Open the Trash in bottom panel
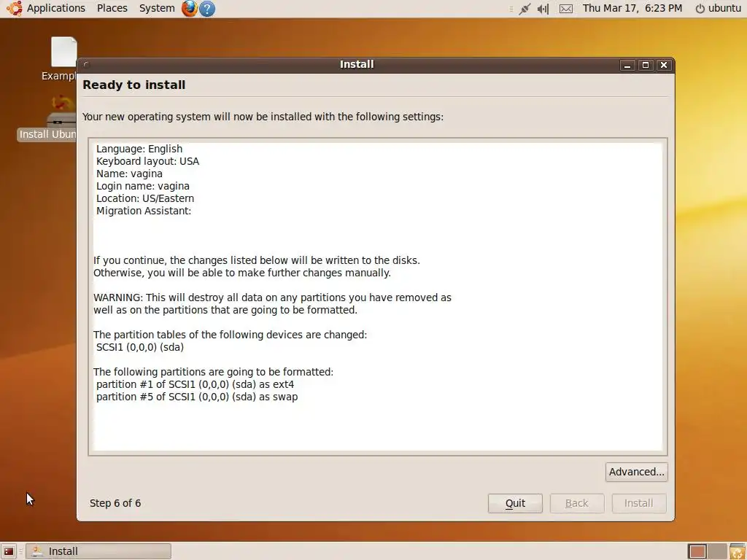 tap(738, 551)
